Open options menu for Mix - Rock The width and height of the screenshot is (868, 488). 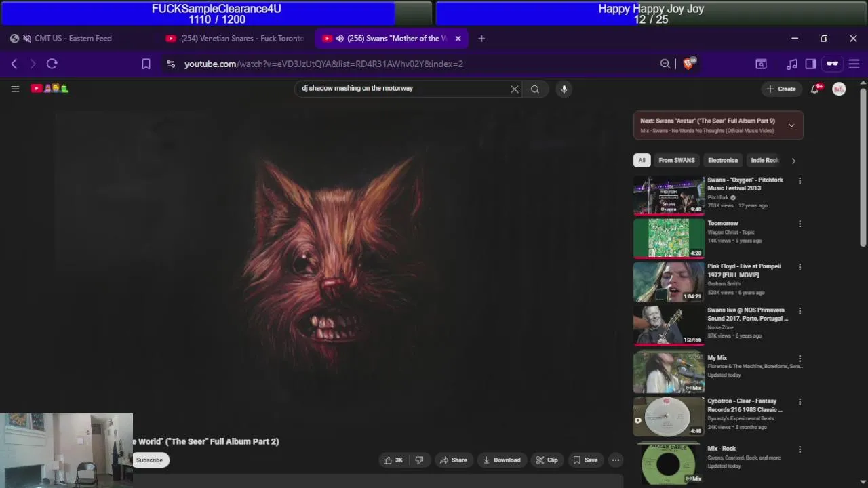coord(800,449)
